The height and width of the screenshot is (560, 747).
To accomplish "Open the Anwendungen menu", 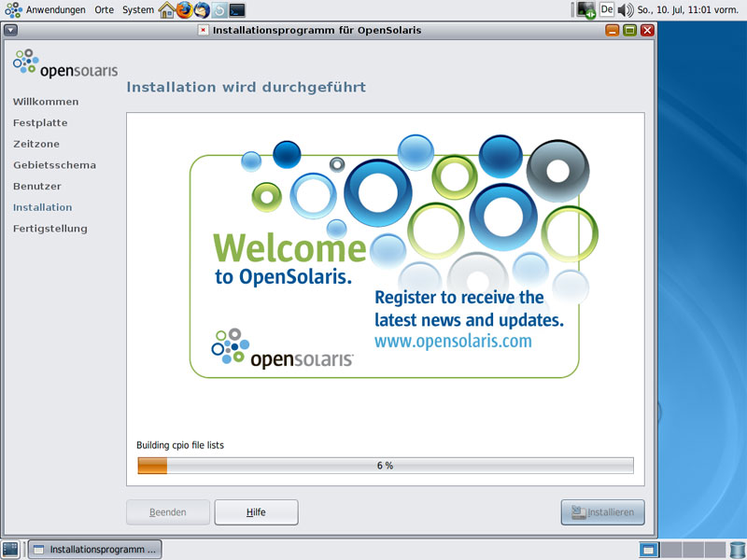I will pyautogui.click(x=55, y=10).
